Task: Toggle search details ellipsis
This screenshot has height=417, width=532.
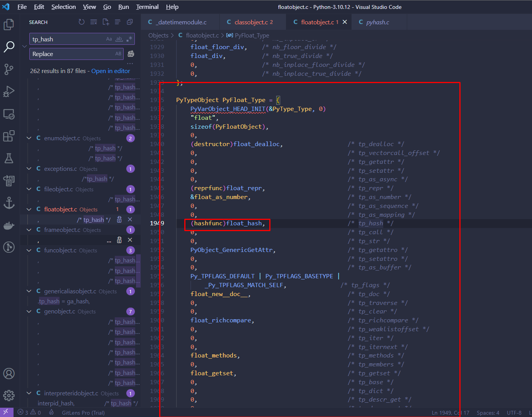Action: tap(130, 63)
